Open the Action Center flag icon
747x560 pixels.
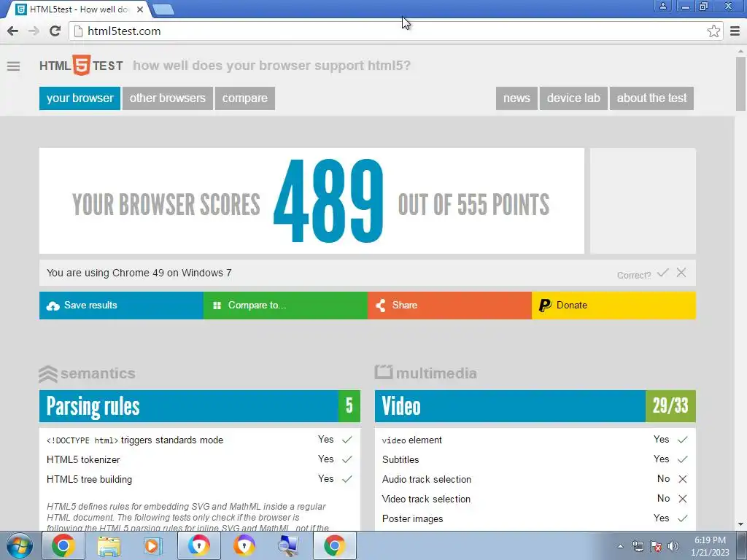(656, 546)
